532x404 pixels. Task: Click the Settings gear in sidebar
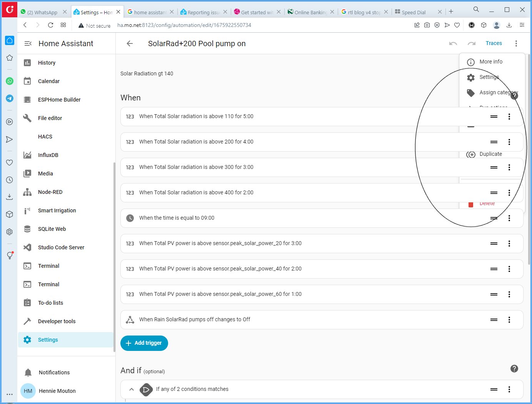27,340
